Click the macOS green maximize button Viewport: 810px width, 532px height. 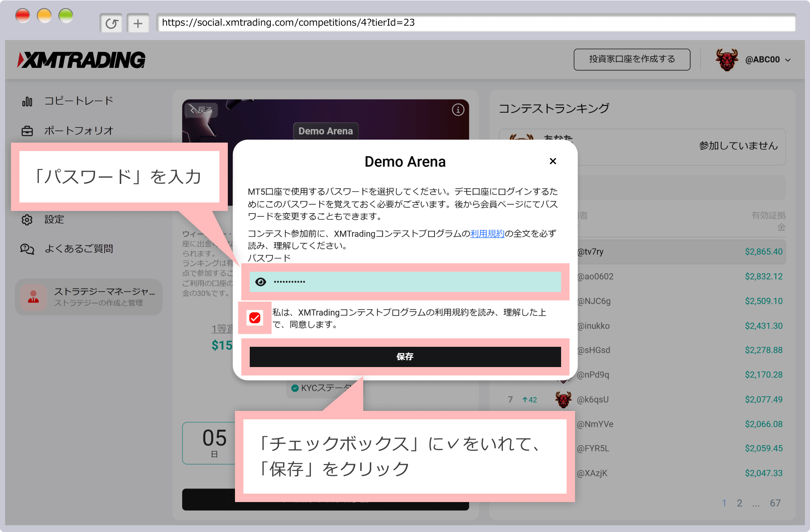[x=66, y=16]
